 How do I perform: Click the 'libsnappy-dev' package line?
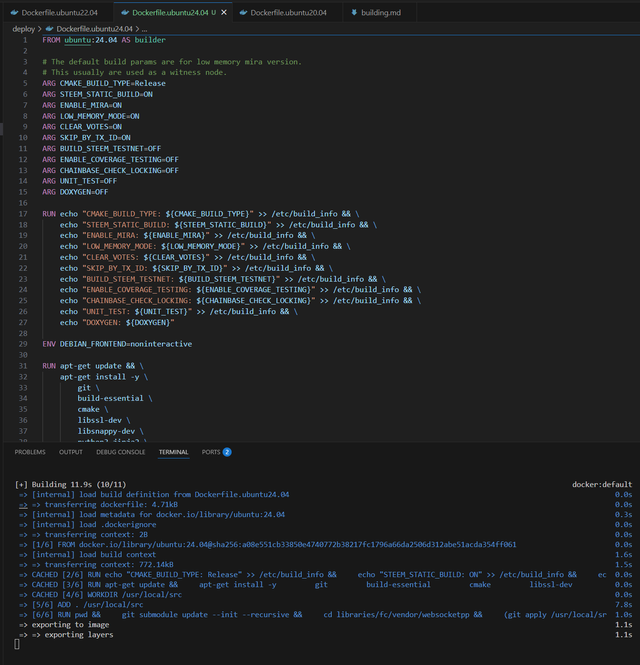[111, 431]
